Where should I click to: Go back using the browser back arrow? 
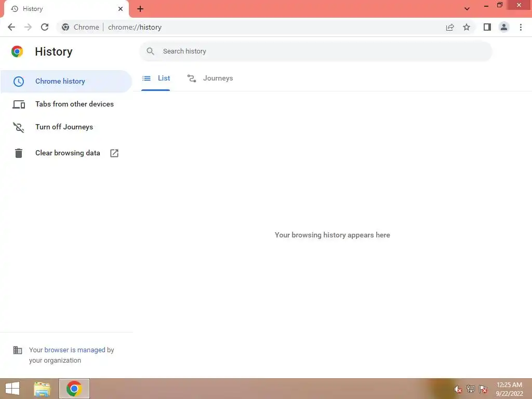pyautogui.click(x=11, y=27)
